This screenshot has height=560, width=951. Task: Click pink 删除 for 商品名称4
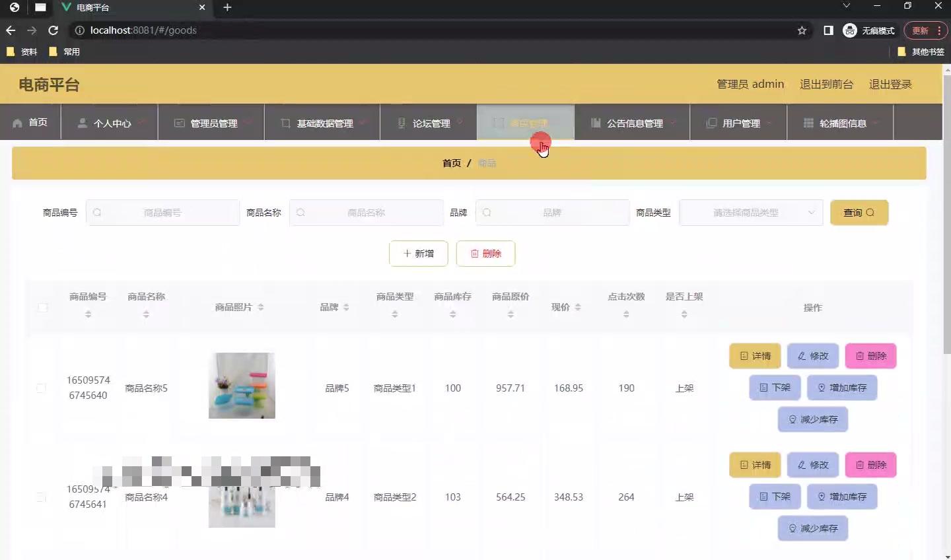coord(870,465)
